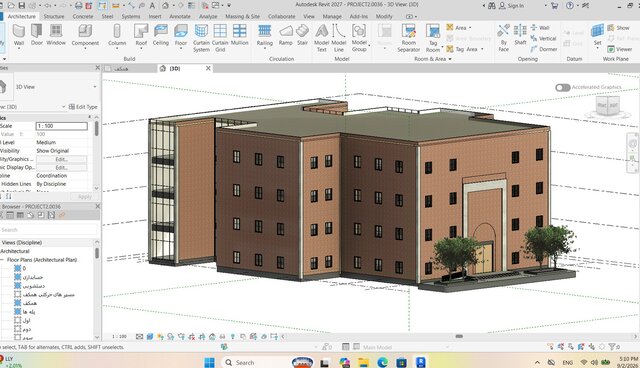Screen dimensions: 640x368
Task: Select the Mullion tool
Action: pos(240,34)
